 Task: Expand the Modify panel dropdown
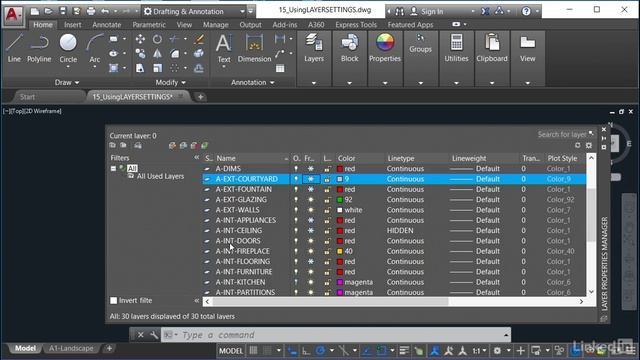coord(171,82)
